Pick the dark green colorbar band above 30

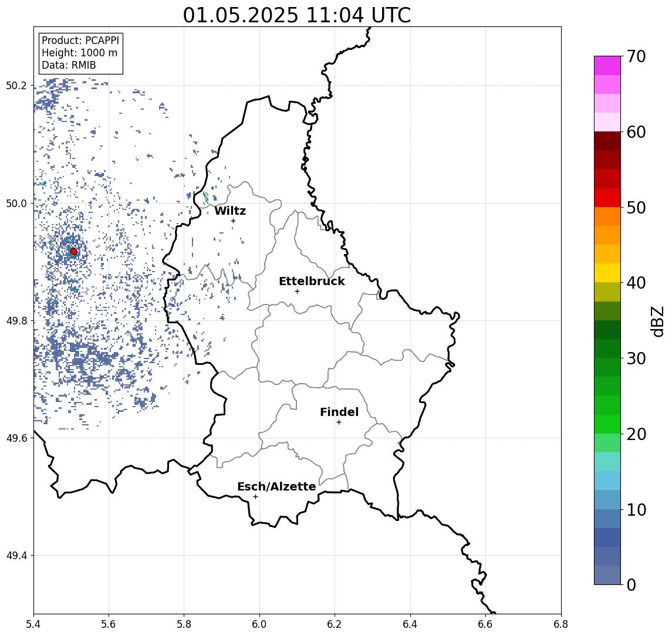coord(607,349)
